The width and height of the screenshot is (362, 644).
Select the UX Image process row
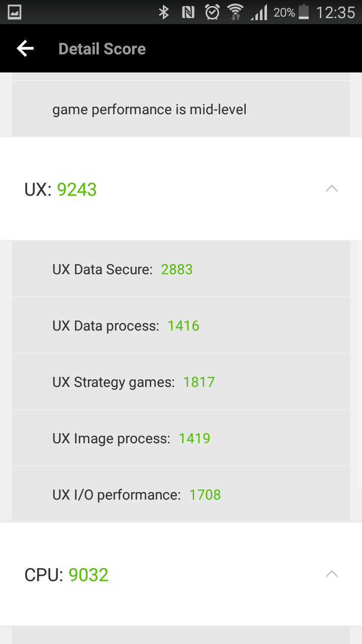click(x=181, y=438)
